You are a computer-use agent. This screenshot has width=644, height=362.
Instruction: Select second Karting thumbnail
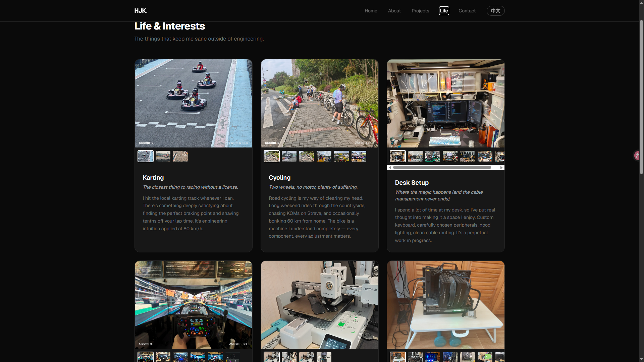pos(163,156)
